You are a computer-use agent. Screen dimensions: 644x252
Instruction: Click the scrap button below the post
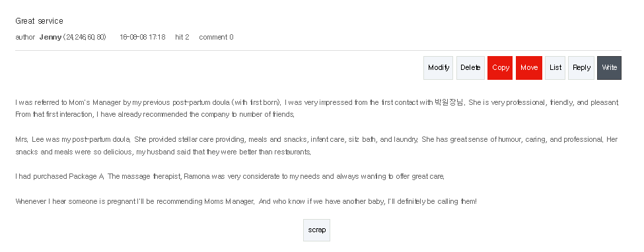(x=316, y=230)
